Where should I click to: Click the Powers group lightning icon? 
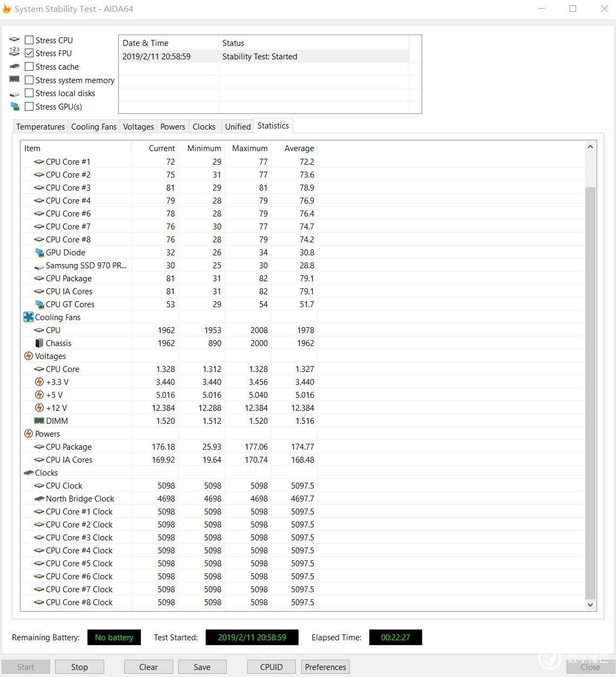click(29, 434)
